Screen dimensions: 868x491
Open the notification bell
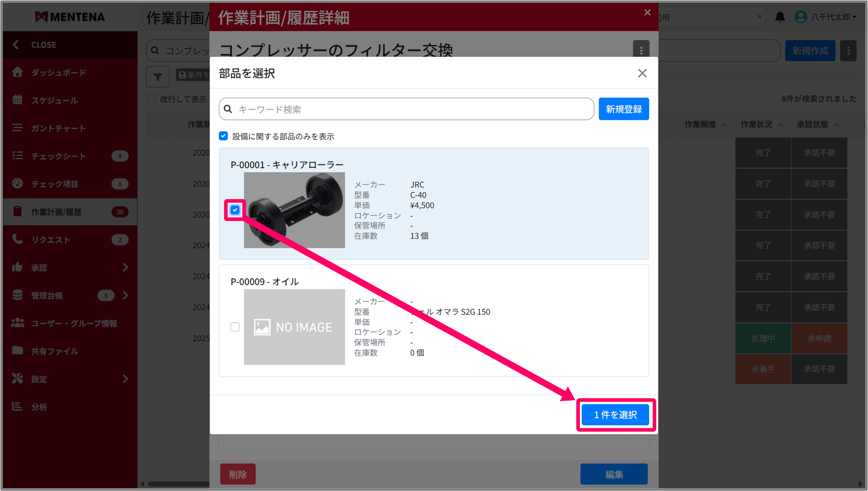point(780,17)
